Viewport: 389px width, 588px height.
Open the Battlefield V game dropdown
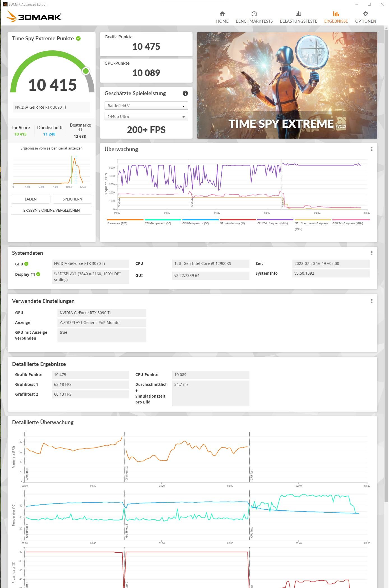coord(146,106)
